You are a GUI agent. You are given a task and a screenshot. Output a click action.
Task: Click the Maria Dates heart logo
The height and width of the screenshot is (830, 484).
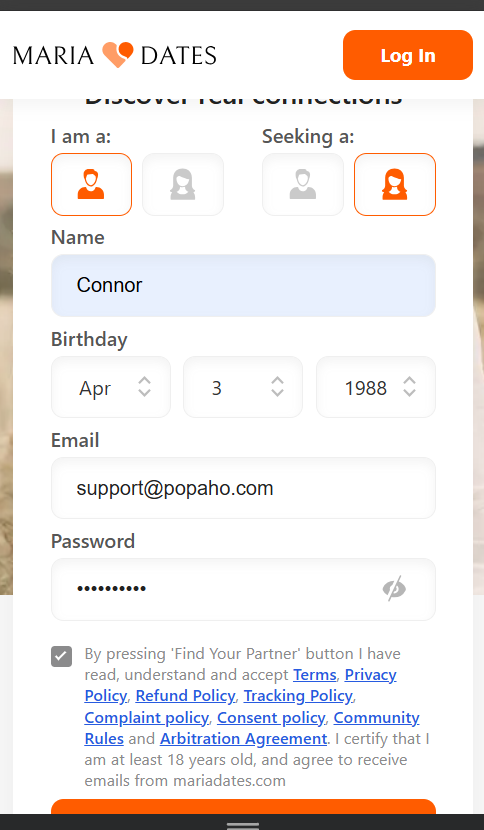118,55
